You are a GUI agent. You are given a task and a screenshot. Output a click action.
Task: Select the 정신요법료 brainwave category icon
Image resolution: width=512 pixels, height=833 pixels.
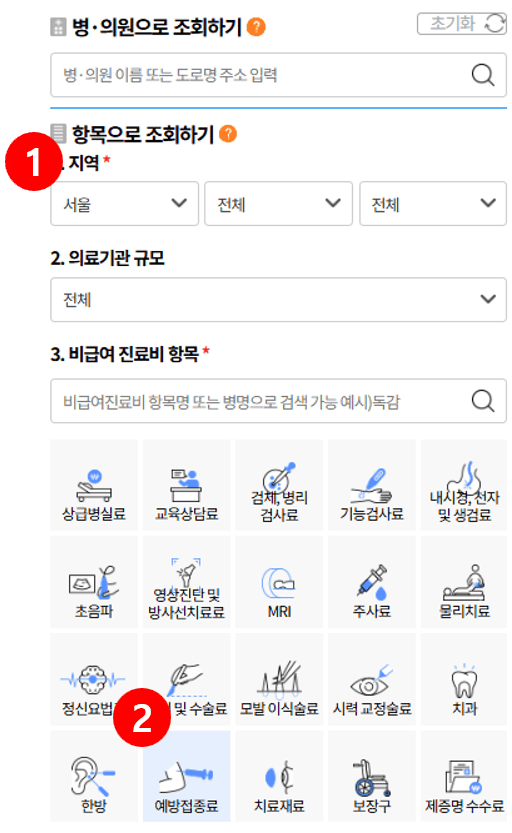point(94,679)
